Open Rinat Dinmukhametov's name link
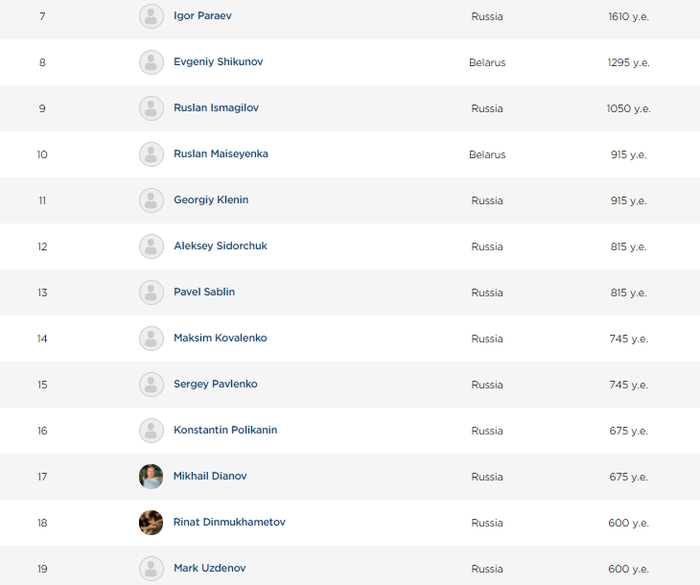Screen dimensions: 700x585 tap(229, 522)
